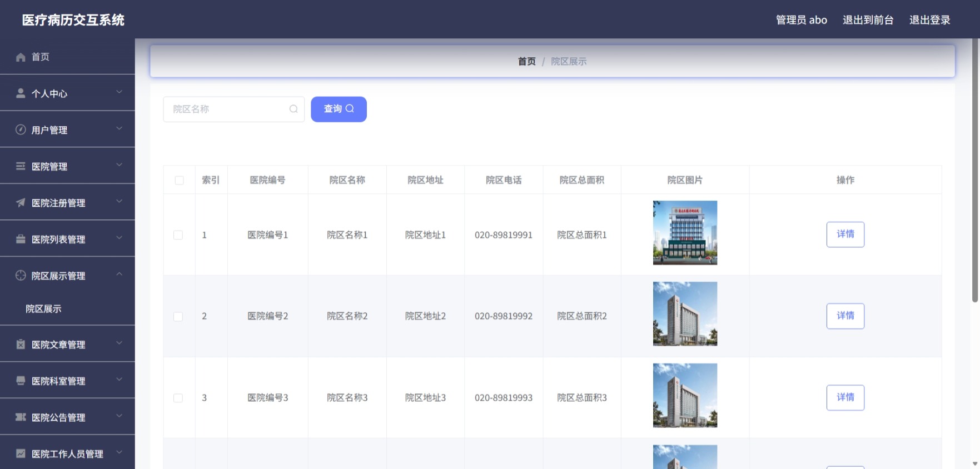Screen dimensions: 980x469
Task: Click the 首页 breadcrumb link
Action: (526, 61)
